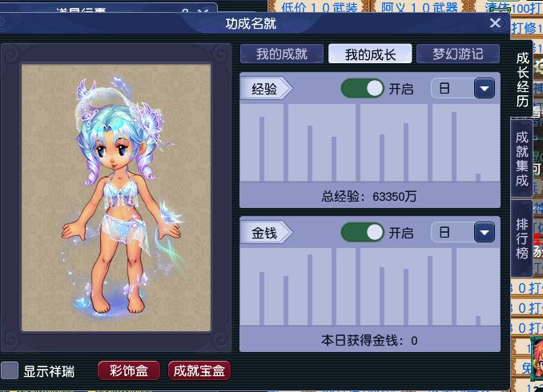
Task: Toggle the 经验 chart switch off
Action: (x=362, y=89)
